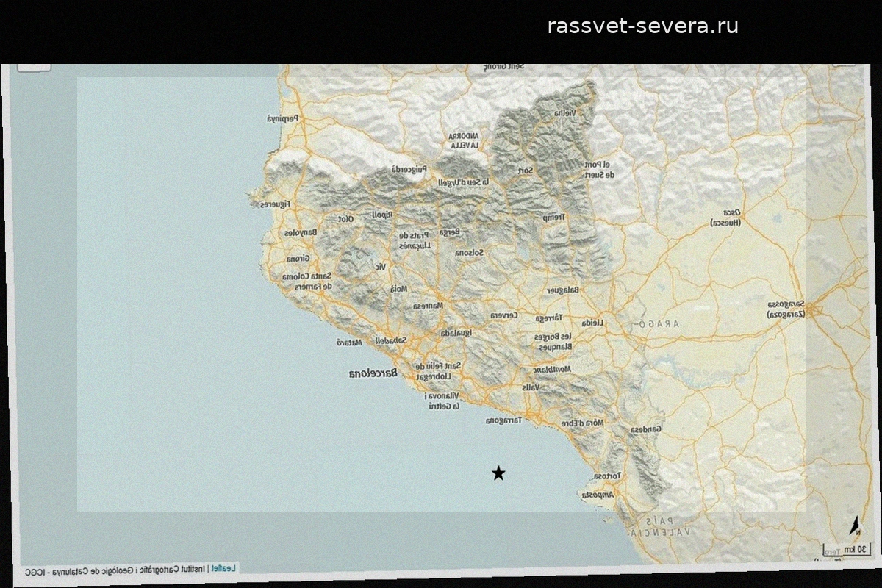Click the Solsona label
Screen dimensions: 882x588
[x=470, y=252]
